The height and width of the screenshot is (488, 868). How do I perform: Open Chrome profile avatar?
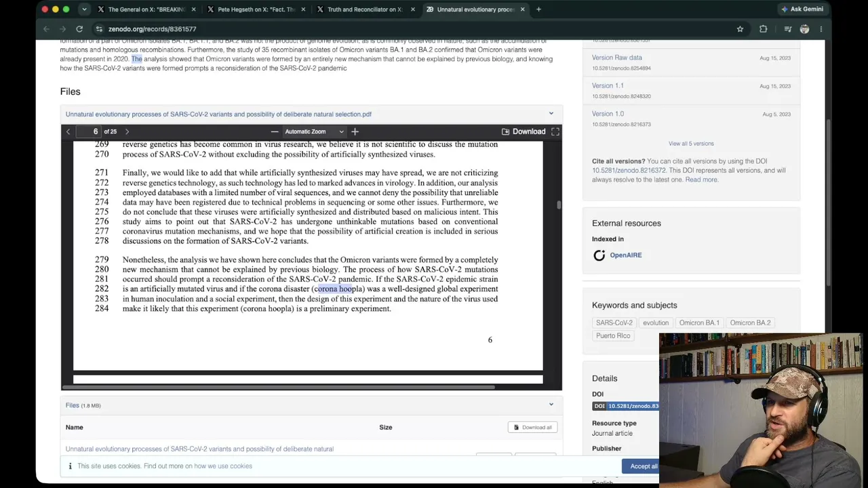pos(804,29)
